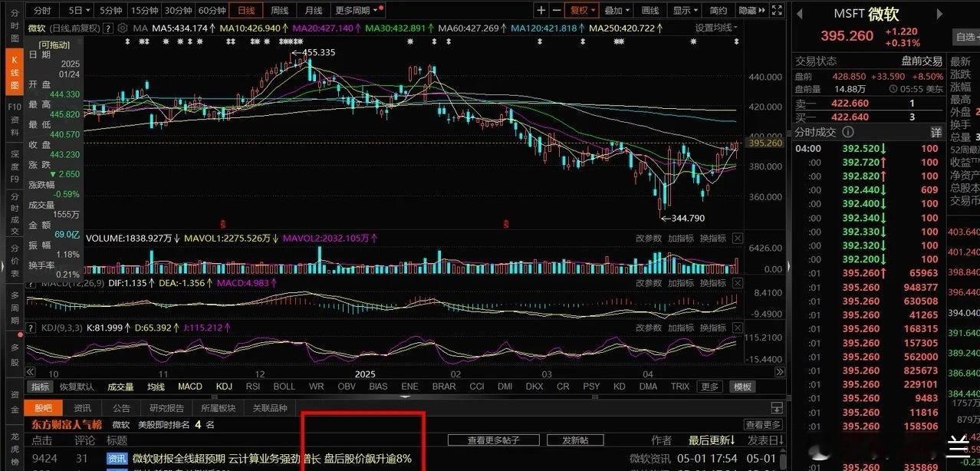Click the 画线 drawing tool button
980x471 pixels.
pyautogui.click(x=650, y=10)
